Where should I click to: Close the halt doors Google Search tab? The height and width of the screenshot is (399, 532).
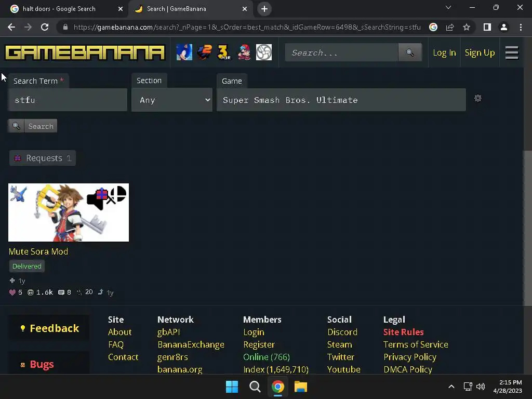121,9
